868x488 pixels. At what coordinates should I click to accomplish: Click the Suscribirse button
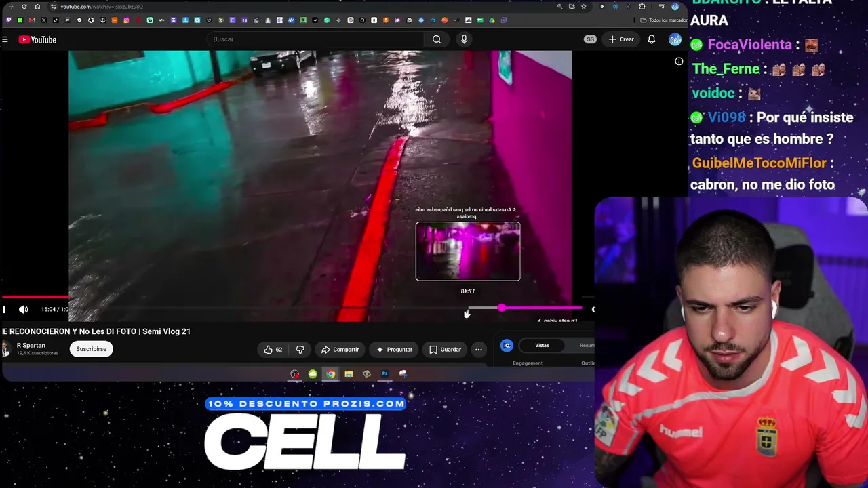coord(91,349)
